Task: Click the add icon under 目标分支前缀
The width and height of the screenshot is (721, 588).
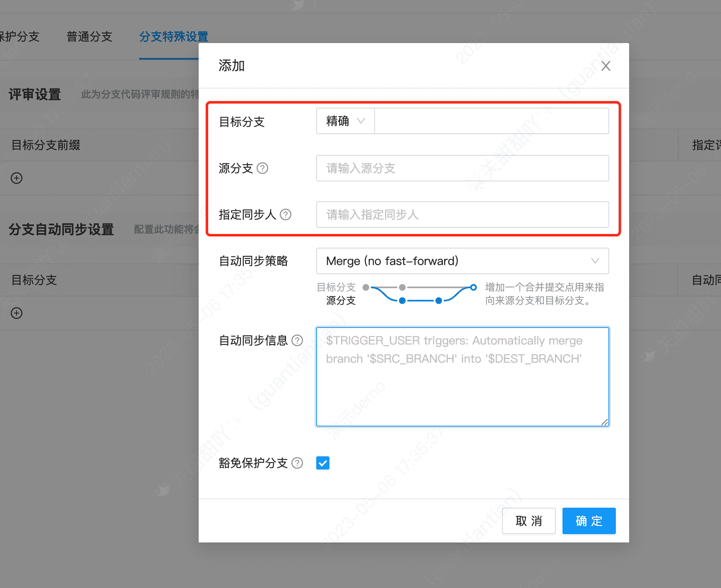Action: [16, 178]
